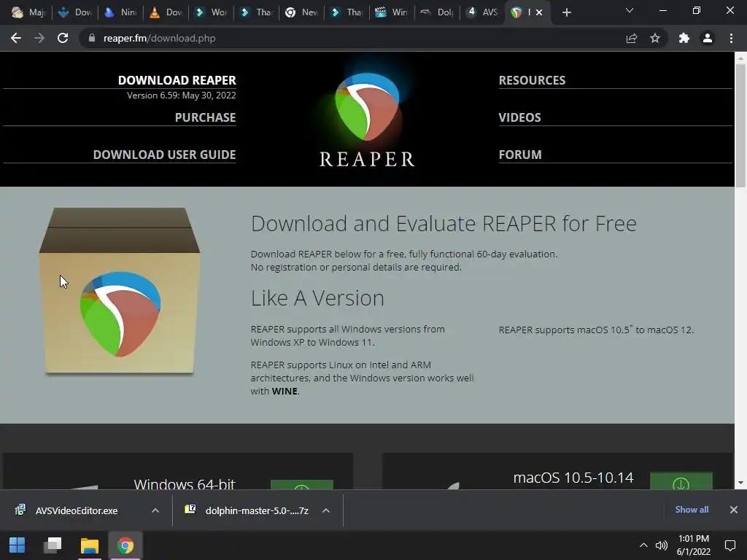
Task: Open a new tab with plus button
Action: coord(566,12)
